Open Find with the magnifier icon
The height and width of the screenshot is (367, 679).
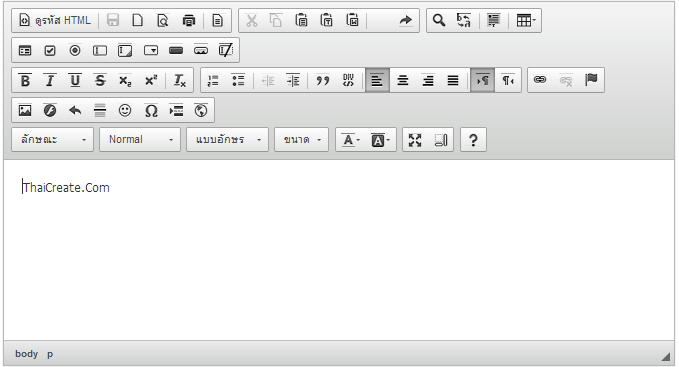click(x=439, y=20)
